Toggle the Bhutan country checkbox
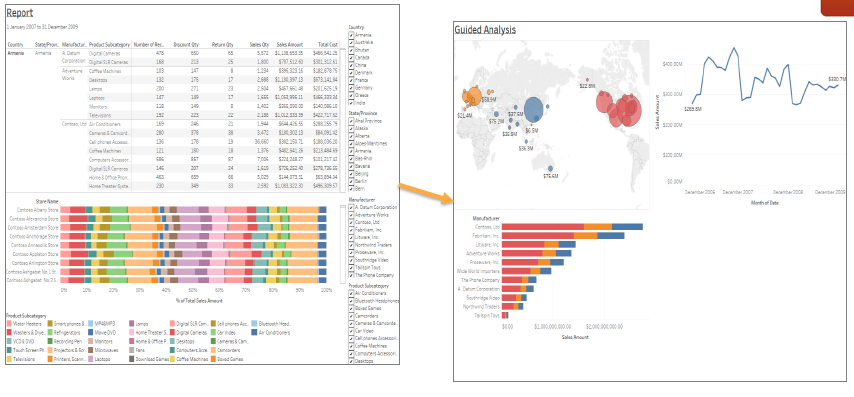The image size is (854, 397). point(351,50)
